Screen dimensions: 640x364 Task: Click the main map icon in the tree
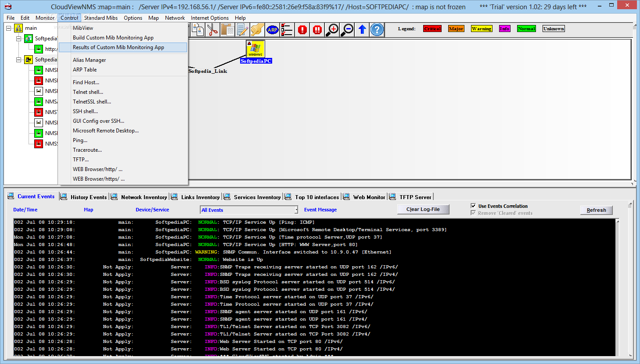coord(18,28)
